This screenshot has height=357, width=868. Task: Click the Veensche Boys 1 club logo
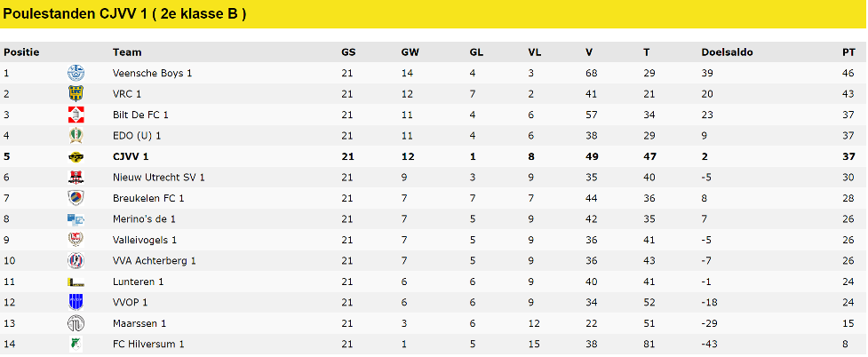76,73
